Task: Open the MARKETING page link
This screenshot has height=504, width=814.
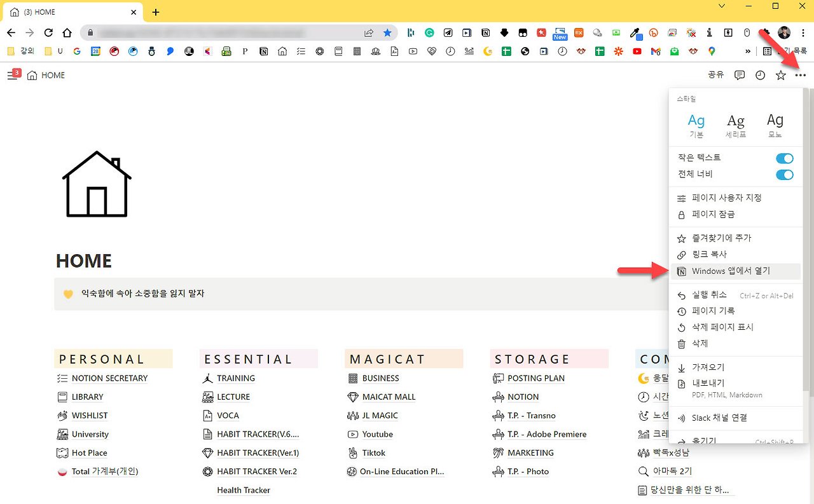Action: pyautogui.click(x=530, y=453)
